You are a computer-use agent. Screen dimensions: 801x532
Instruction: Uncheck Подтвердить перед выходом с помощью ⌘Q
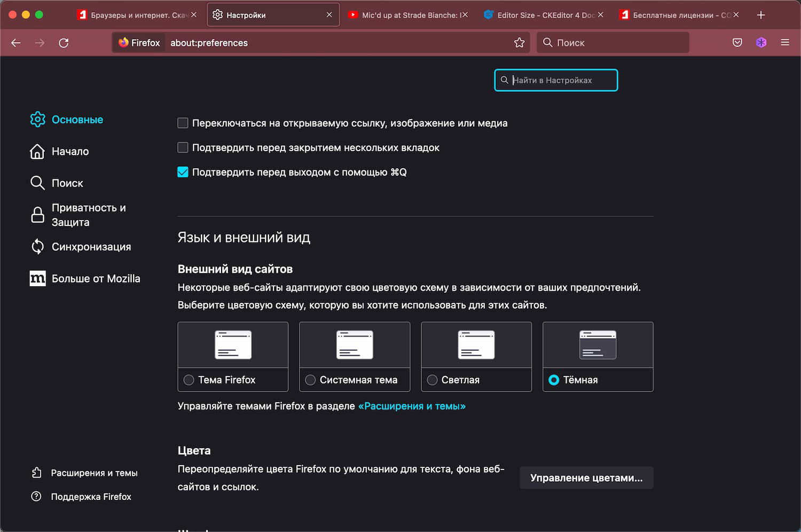coord(183,172)
